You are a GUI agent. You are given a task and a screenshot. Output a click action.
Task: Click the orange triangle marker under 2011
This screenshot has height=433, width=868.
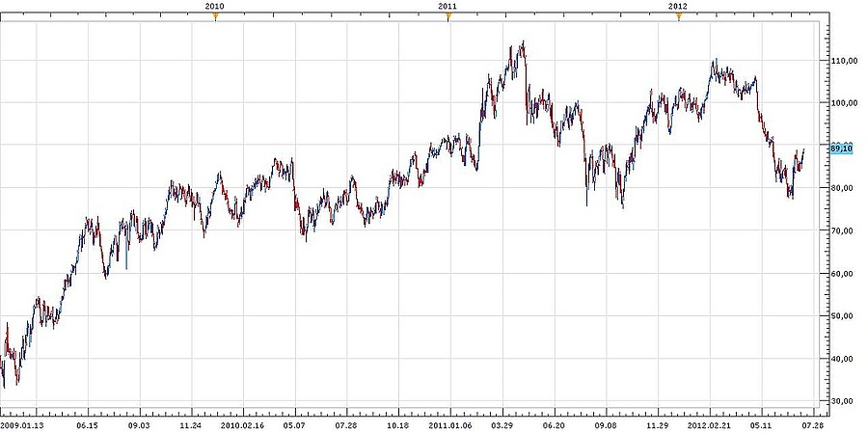[x=448, y=16]
